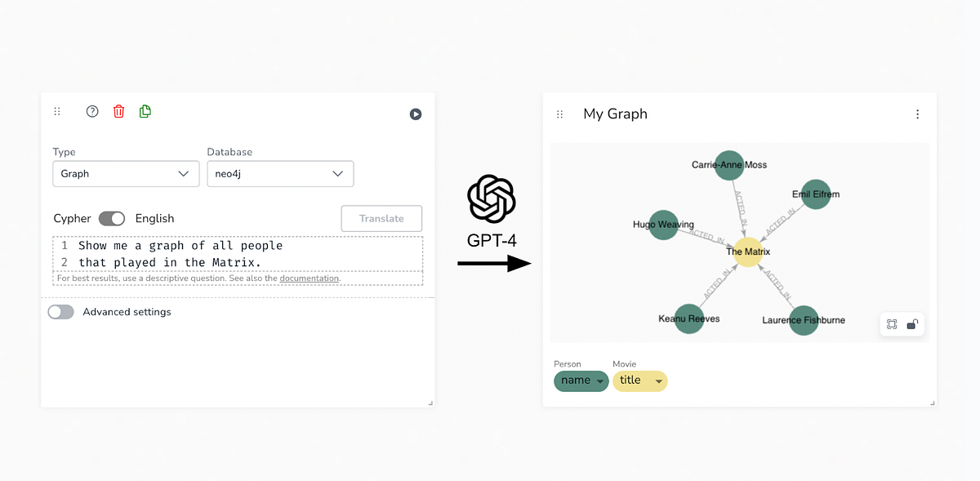Toggle the graph layout lock padlock
Image resolution: width=980 pixels, height=481 pixels.
tap(912, 323)
